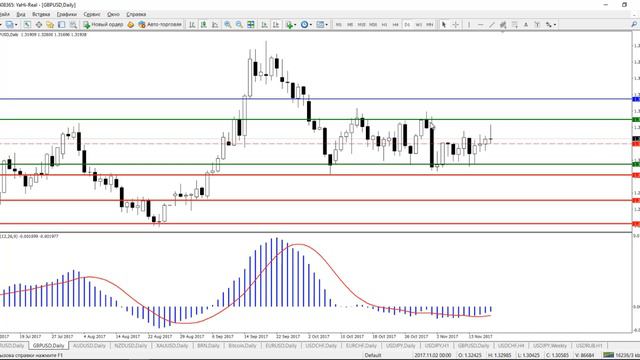640x360 pixels.
Task: Set timeframe to D1
Action: tap(407, 24)
